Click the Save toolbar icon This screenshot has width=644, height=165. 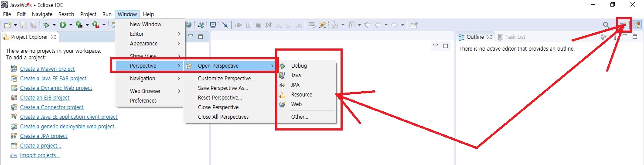pyautogui.click(x=24, y=25)
